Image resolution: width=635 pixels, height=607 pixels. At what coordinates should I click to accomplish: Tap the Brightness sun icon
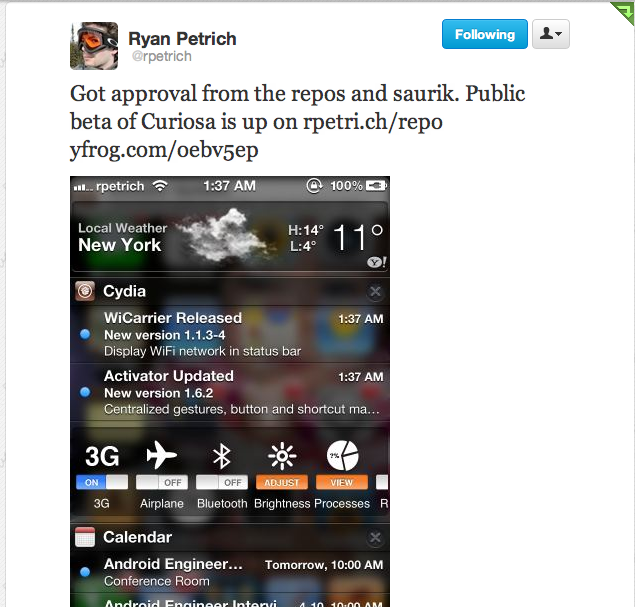click(282, 456)
